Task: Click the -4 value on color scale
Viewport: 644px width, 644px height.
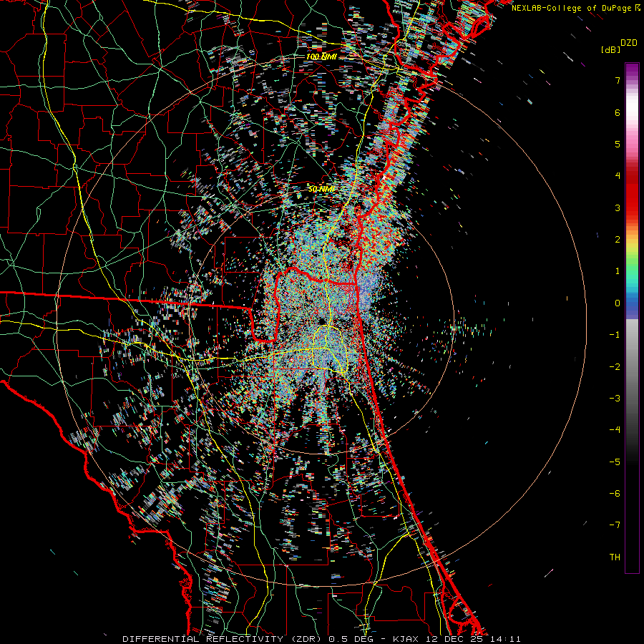Action: pyautogui.click(x=615, y=430)
